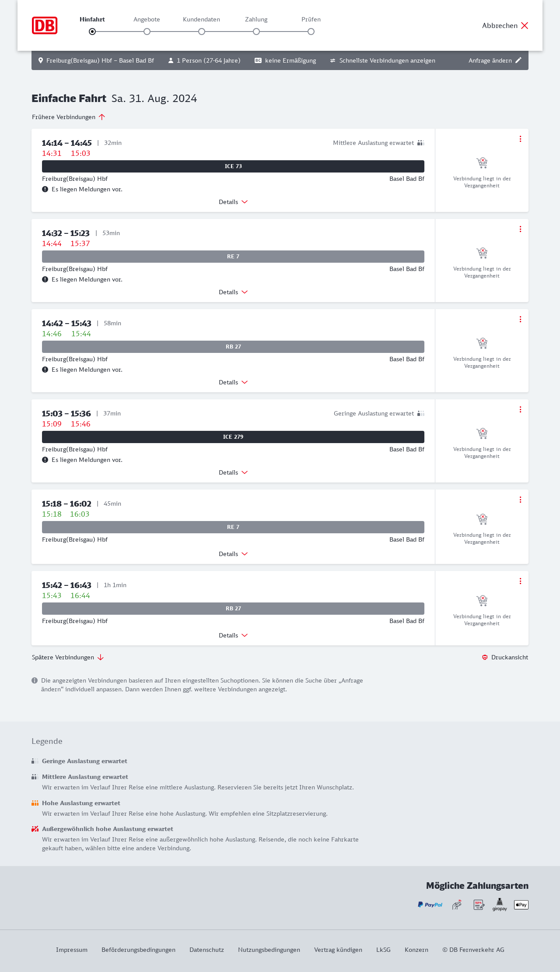
Task: Expand Details for the ICE 73 connection
Action: (x=233, y=202)
